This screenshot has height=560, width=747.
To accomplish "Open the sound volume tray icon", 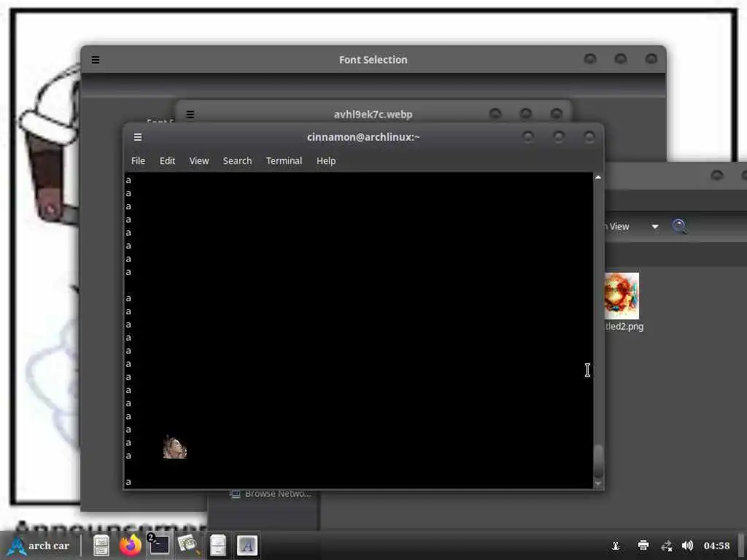I will (x=687, y=545).
